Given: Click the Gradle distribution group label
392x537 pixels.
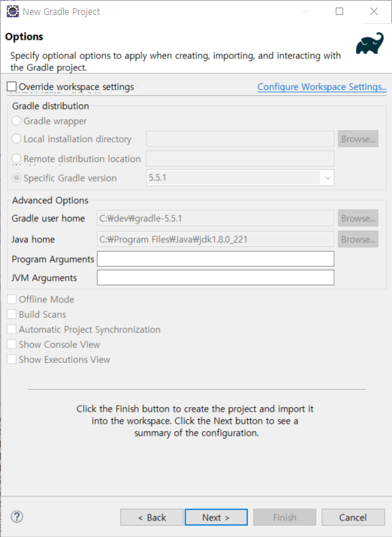Looking at the screenshot, I should click(50, 106).
